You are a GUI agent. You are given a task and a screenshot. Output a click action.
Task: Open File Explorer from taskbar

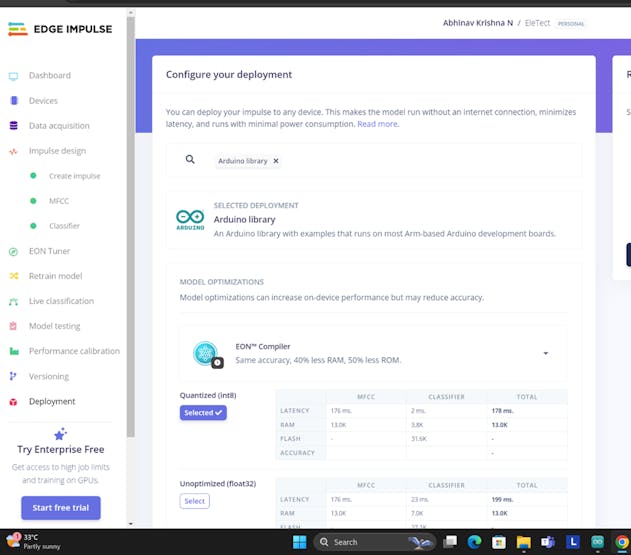(524, 542)
